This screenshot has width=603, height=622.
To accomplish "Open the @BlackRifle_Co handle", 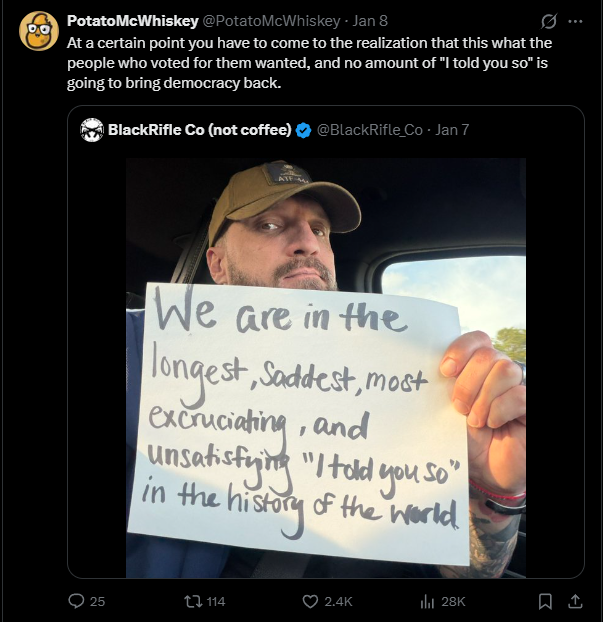I will [370, 130].
